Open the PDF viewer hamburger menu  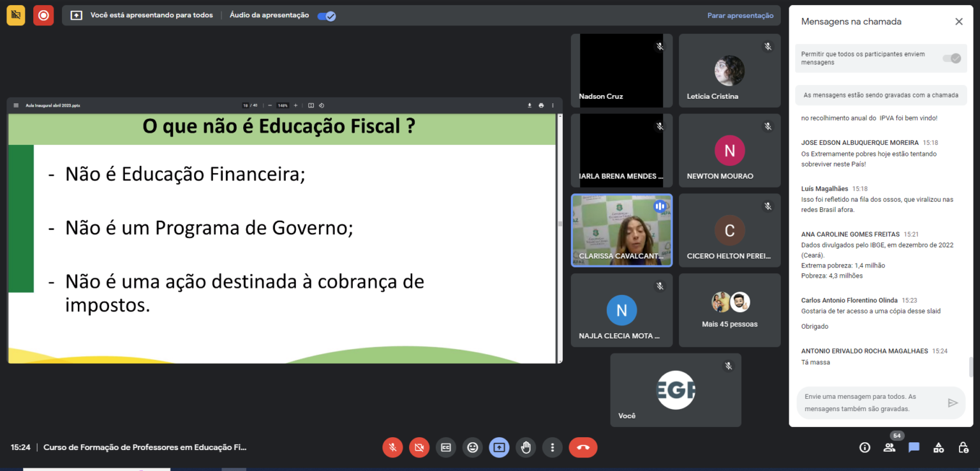click(16, 105)
